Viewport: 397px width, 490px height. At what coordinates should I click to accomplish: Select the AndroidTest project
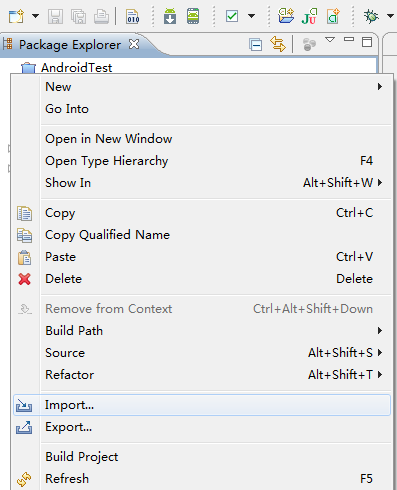pos(76,68)
